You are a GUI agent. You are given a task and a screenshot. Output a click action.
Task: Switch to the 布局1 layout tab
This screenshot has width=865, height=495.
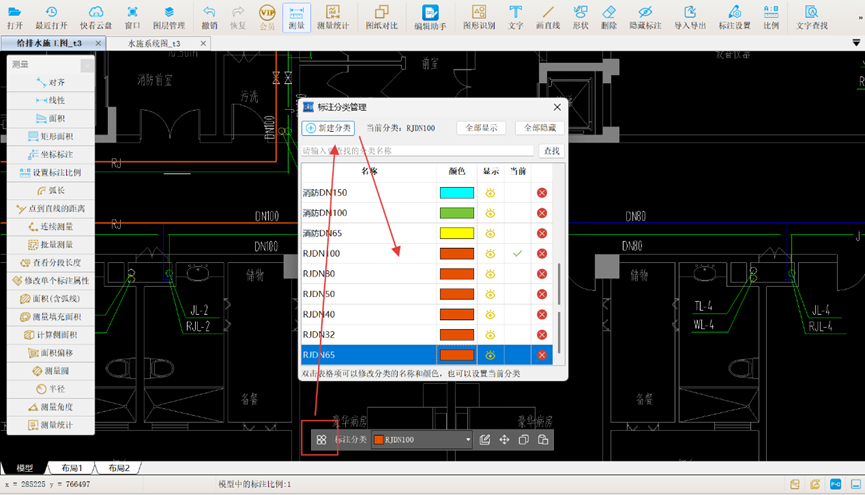[71, 468]
